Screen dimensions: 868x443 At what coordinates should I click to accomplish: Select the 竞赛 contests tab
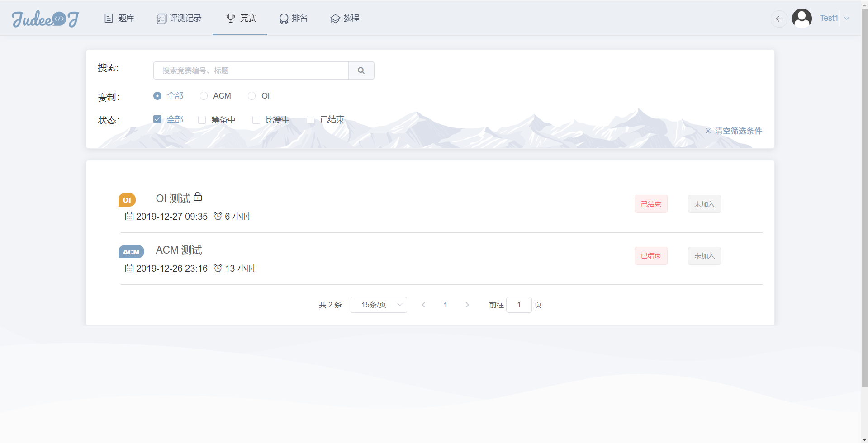pos(241,18)
